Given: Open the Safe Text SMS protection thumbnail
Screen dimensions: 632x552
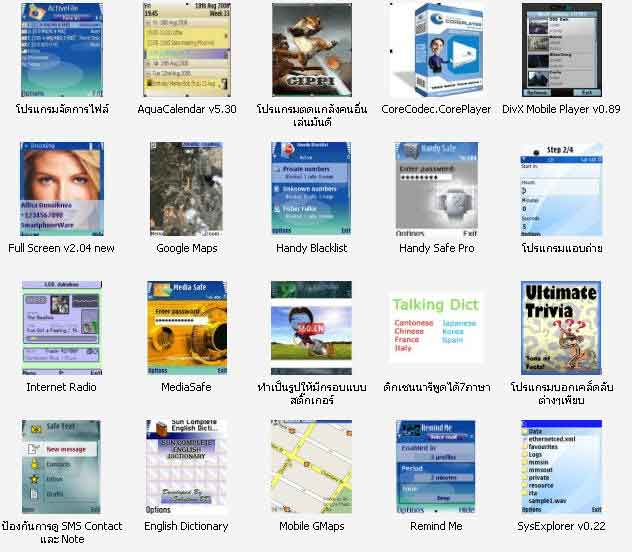Looking at the screenshot, I should click(x=61, y=467).
